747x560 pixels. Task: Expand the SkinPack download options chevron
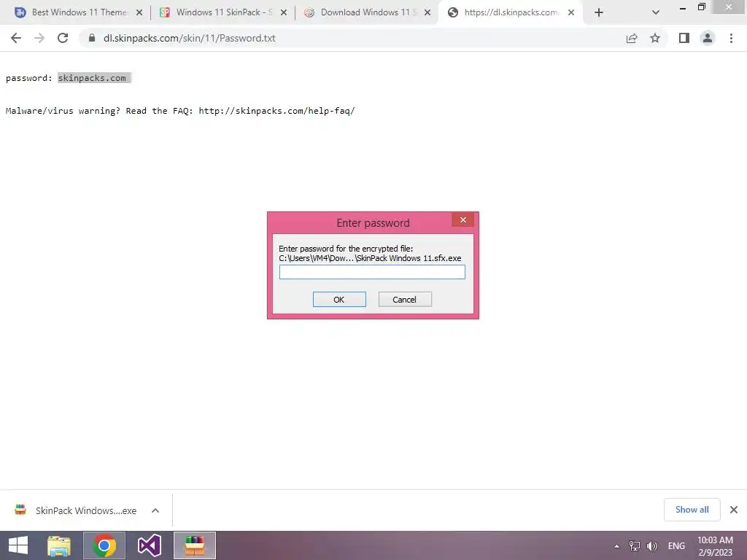pos(155,510)
